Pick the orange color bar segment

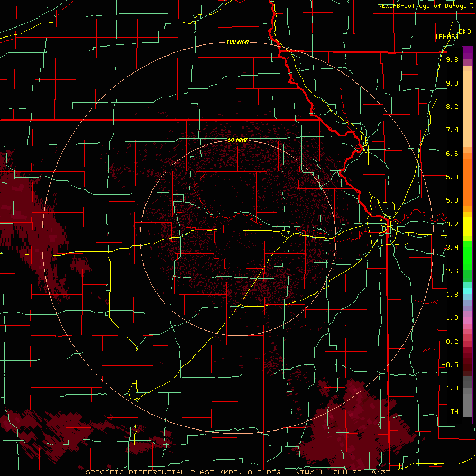point(467,182)
